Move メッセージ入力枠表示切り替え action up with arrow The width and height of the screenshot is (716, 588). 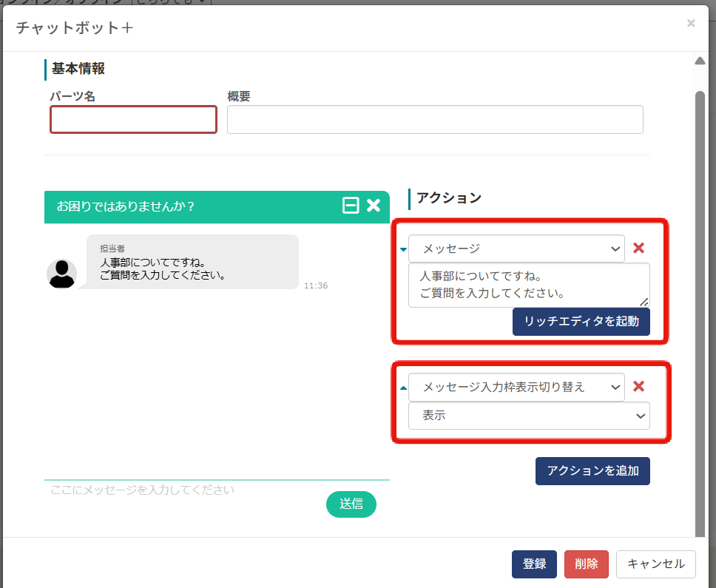(403, 388)
